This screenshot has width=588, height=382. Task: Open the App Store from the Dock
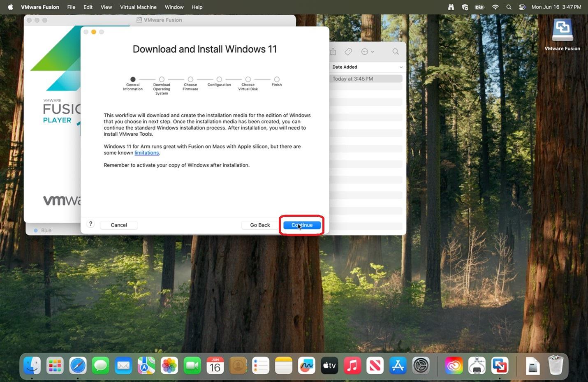pos(398,365)
